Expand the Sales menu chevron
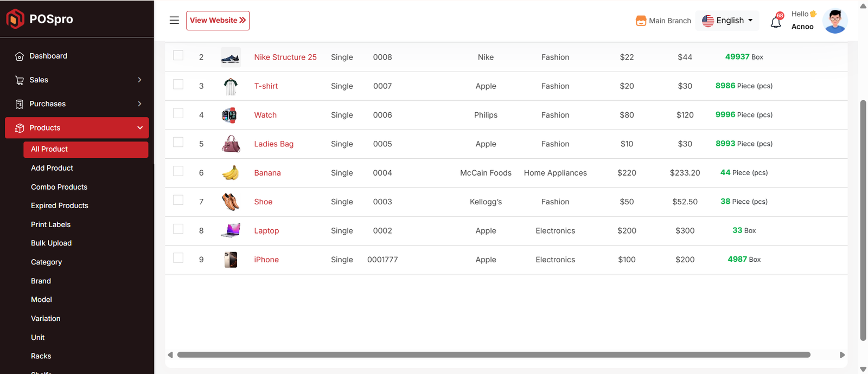This screenshot has width=868, height=374. [139, 80]
